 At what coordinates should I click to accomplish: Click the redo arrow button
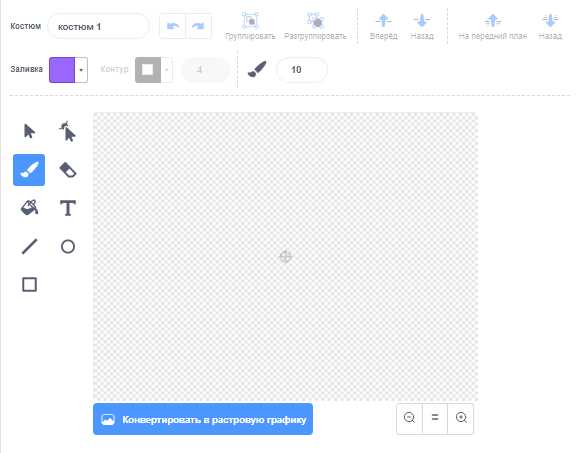pyautogui.click(x=199, y=26)
